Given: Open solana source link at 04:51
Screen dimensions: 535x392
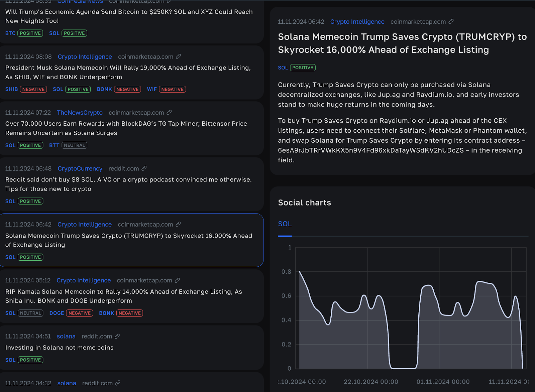Looking at the screenshot, I should click(66, 336).
